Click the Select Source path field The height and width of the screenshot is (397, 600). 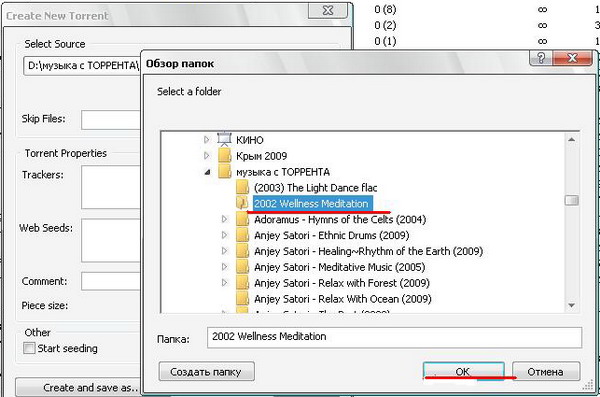tap(82, 66)
